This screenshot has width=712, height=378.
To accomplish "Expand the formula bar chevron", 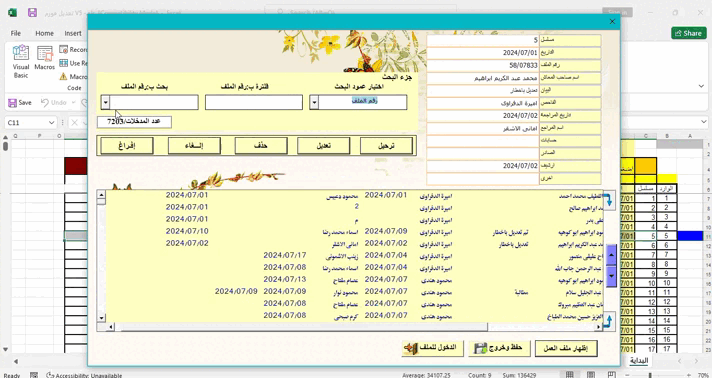I will coord(704,122).
